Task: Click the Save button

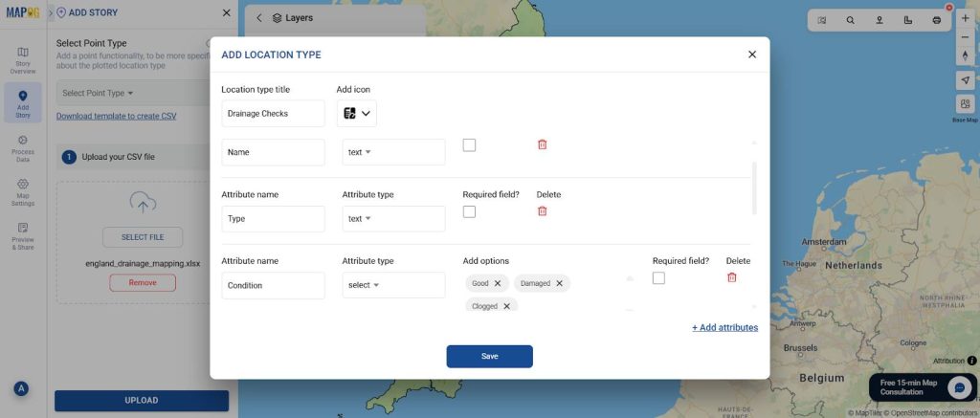Action: tap(489, 356)
